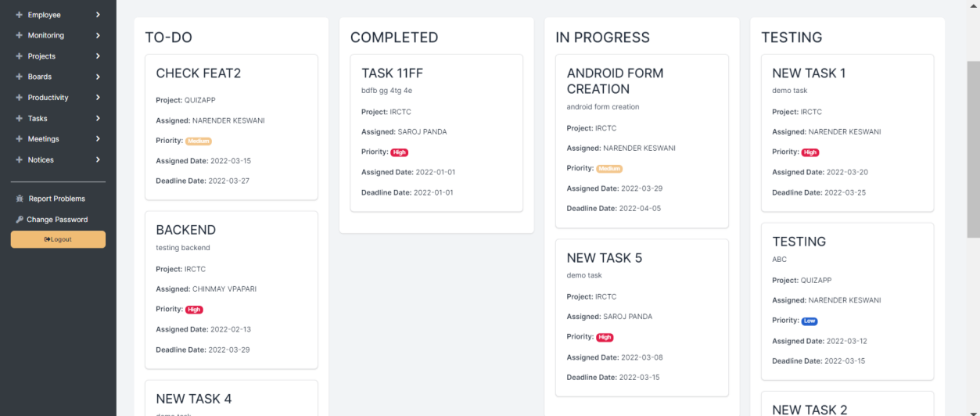Click Low priority badge on TESTING card
This screenshot has height=416, width=980.
(809, 321)
